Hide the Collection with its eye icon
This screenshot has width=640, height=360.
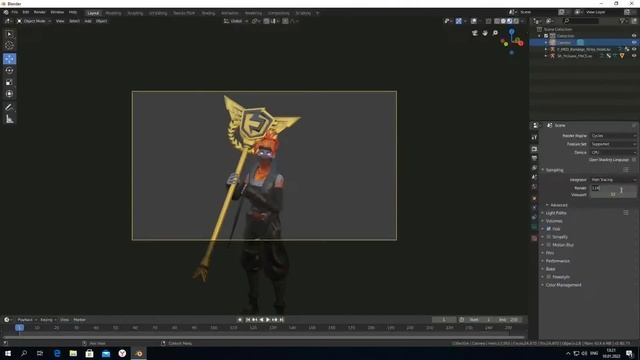tap(634, 36)
